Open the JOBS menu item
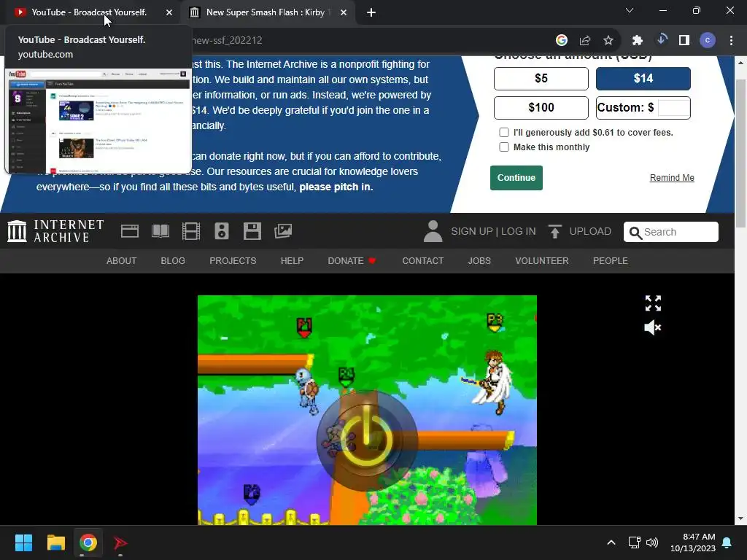 479,261
